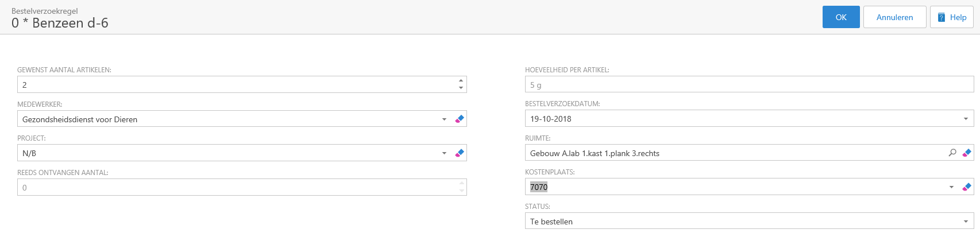
Task: Click the eraser icon next to Project
Action: point(460,153)
